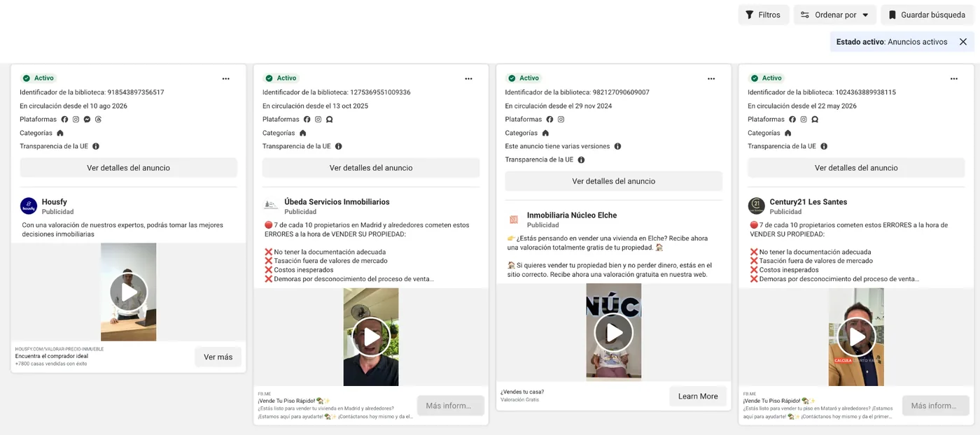Click Inmobiliaria Núcleo Elche logo avatar
This screenshot has width=980, height=435.
(514, 219)
